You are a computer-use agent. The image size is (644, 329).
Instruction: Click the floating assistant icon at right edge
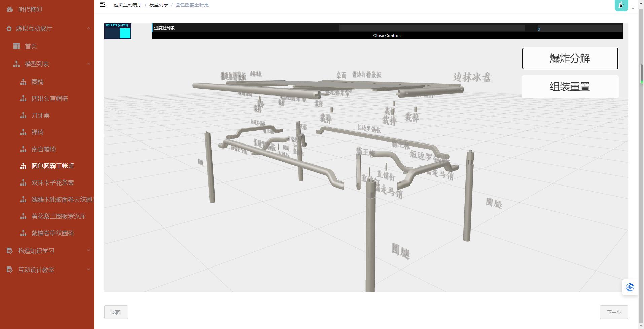[630, 287]
